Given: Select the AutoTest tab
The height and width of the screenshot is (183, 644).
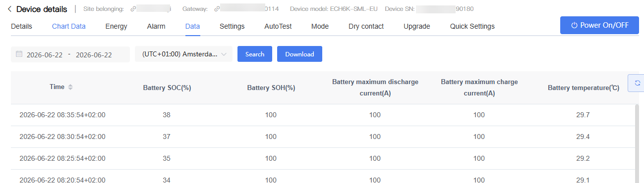Looking at the screenshot, I should [278, 26].
